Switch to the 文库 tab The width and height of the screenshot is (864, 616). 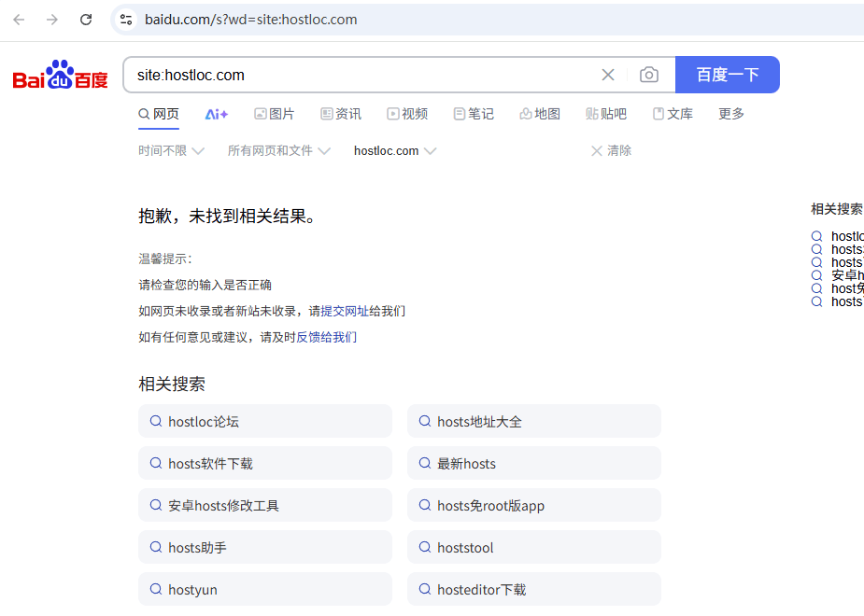tap(673, 114)
